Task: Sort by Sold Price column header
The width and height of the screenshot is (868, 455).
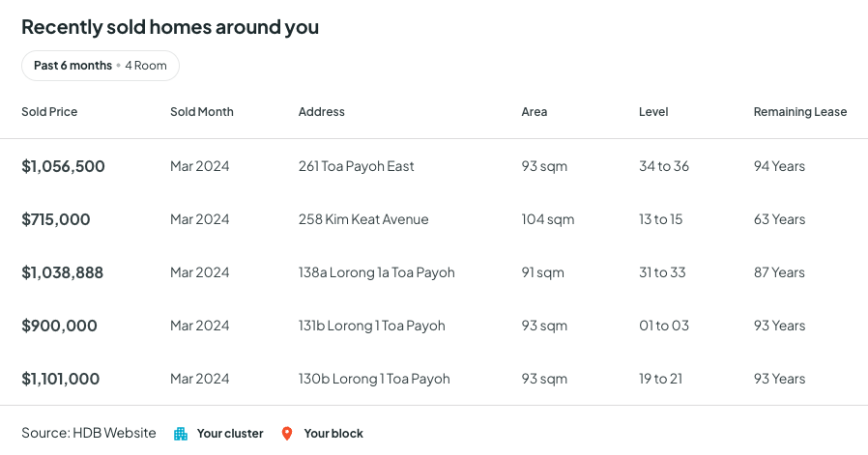Action: 49,112
